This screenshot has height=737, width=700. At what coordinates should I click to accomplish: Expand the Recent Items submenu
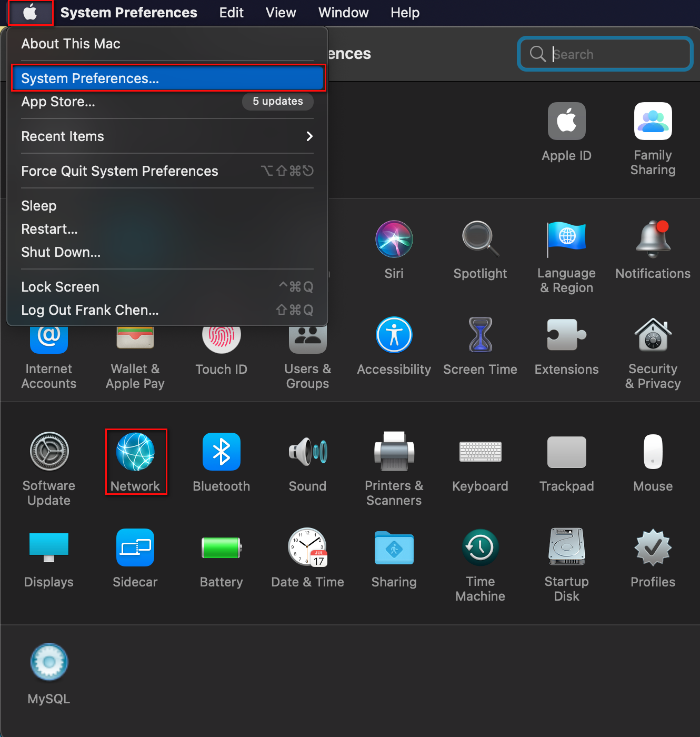click(x=167, y=136)
